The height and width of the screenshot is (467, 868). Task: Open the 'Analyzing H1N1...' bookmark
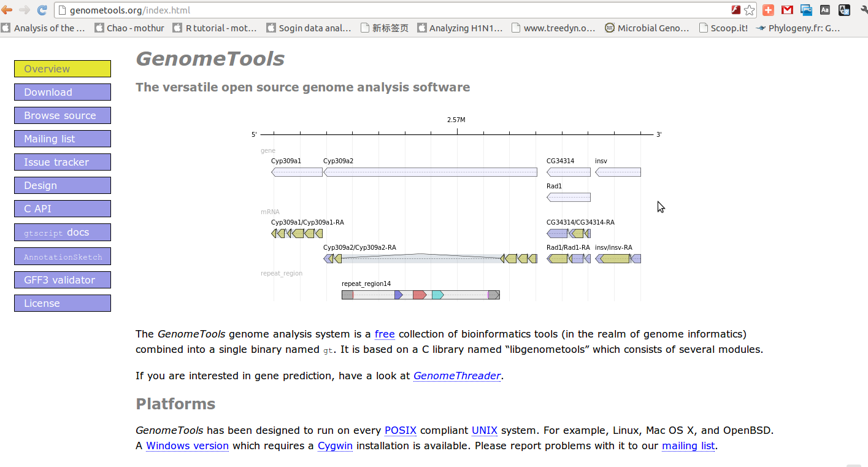(x=459, y=28)
